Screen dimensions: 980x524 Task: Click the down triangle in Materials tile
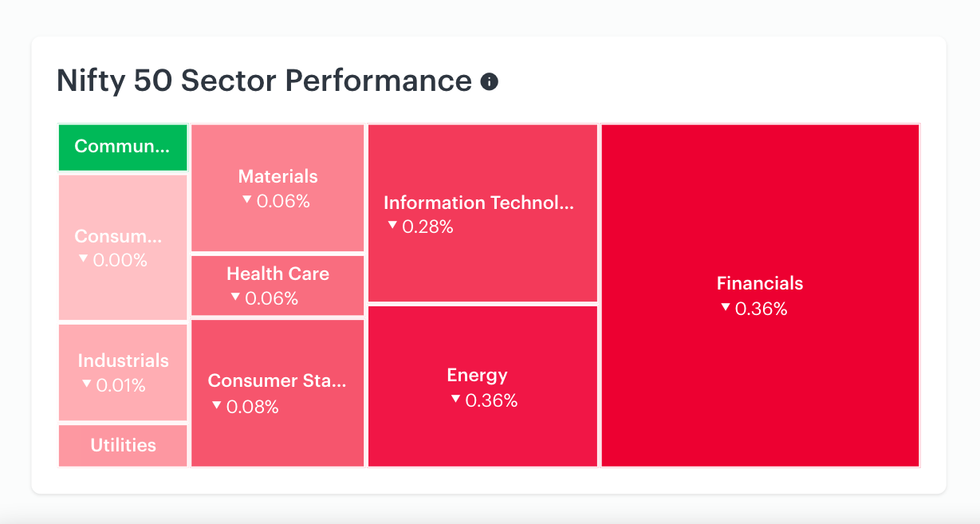click(x=247, y=199)
